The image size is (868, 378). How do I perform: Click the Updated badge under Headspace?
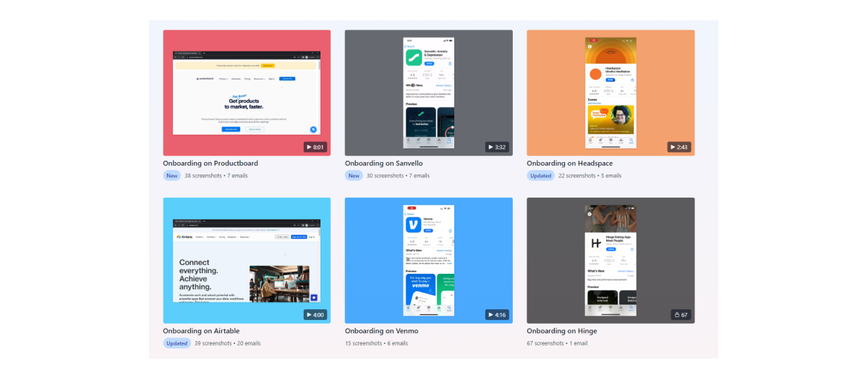point(541,176)
